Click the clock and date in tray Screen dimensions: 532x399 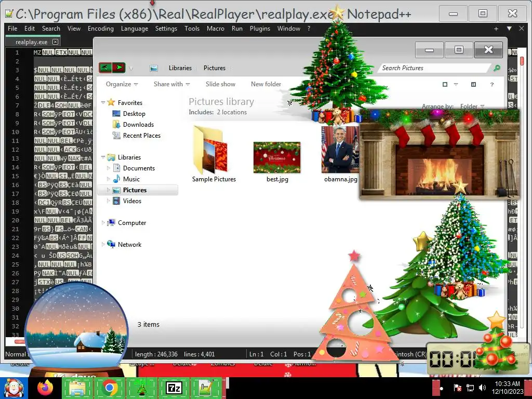point(507,388)
